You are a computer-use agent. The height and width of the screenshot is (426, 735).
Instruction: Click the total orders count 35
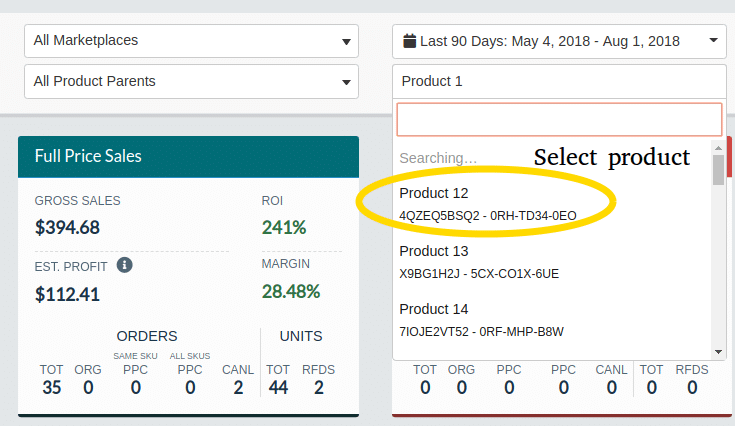tap(52, 388)
